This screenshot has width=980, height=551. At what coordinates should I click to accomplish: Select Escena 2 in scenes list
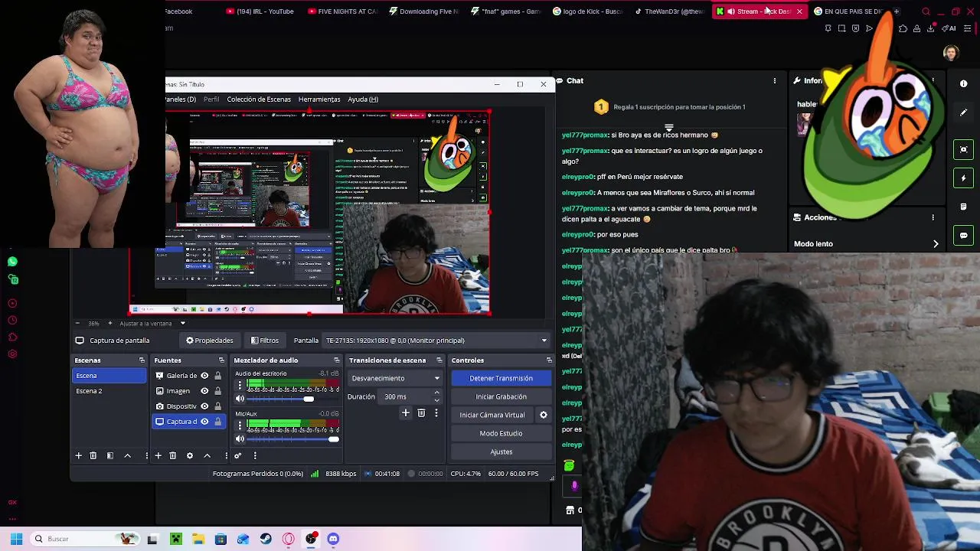point(109,391)
